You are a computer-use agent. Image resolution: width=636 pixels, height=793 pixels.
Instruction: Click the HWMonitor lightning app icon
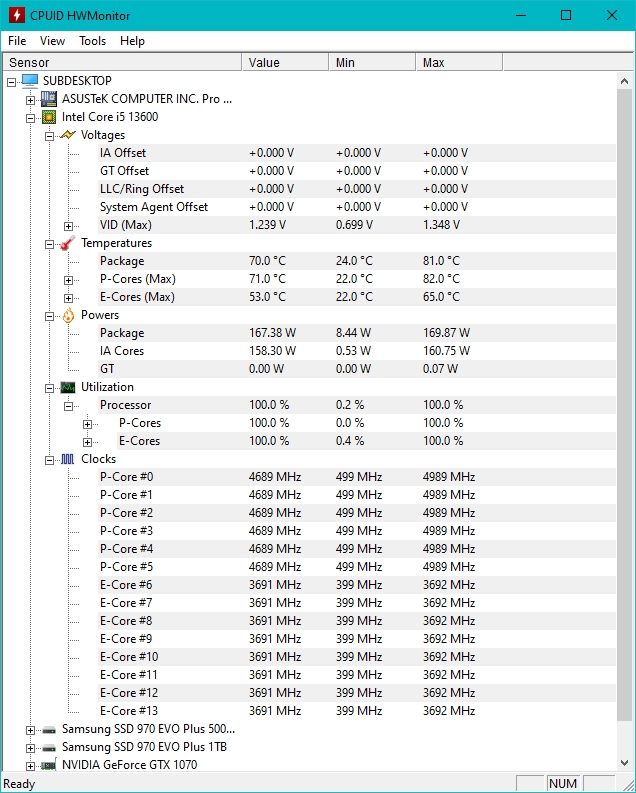point(16,15)
